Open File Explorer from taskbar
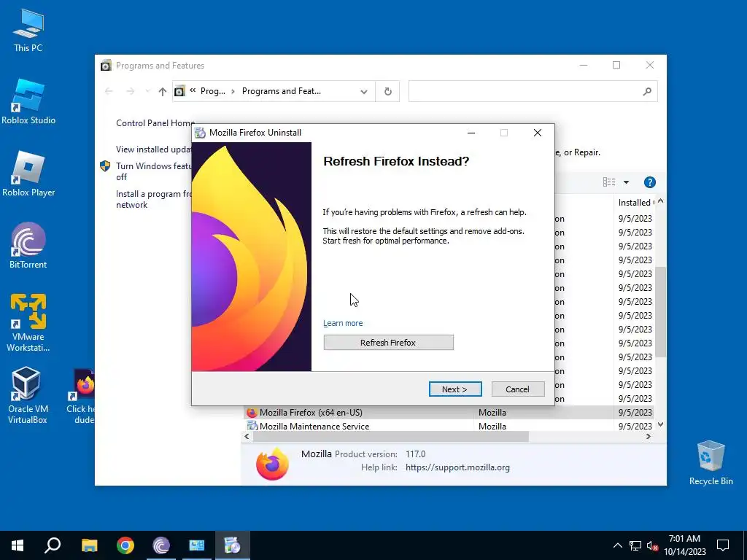The width and height of the screenshot is (747, 560). 89,545
